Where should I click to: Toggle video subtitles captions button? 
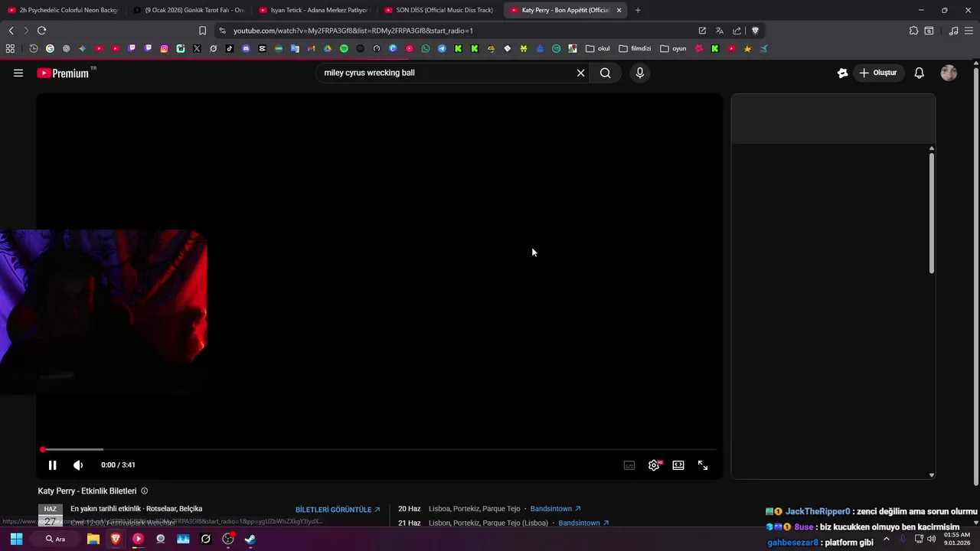(x=629, y=465)
